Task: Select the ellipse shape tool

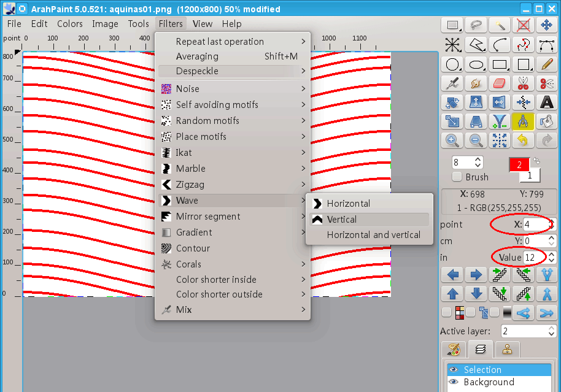Action: tap(476, 64)
